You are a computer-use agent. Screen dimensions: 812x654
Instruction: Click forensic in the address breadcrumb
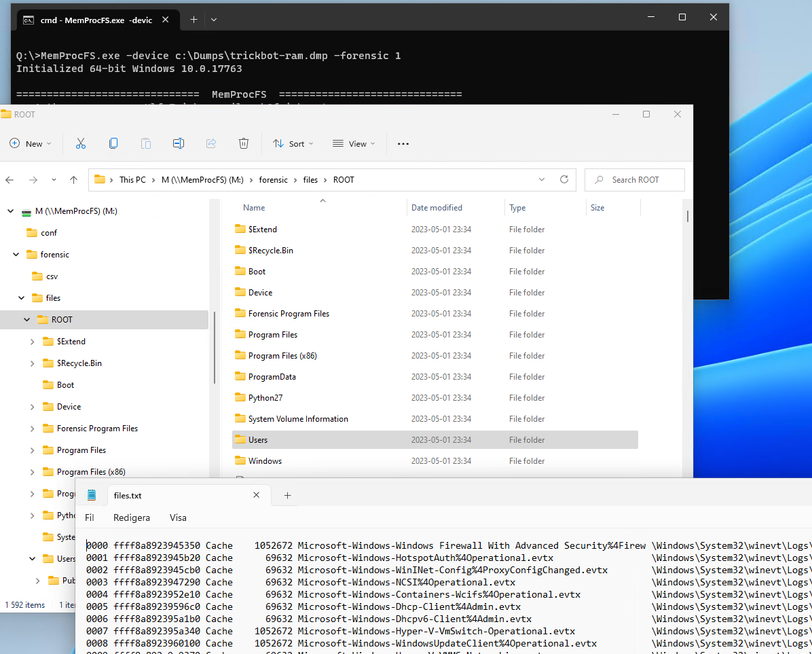coord(273,180)
